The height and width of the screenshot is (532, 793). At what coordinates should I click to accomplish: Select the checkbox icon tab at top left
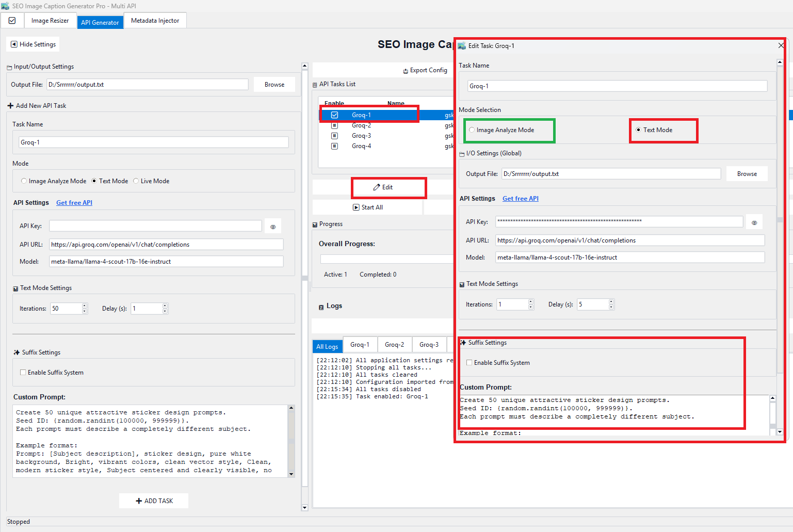(12, 20)
